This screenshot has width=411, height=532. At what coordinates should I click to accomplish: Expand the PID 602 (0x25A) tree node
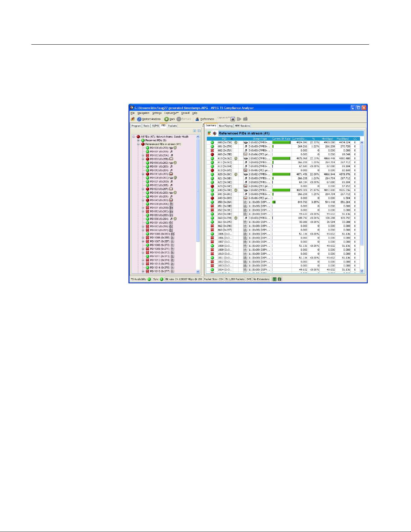pos(143,155)
